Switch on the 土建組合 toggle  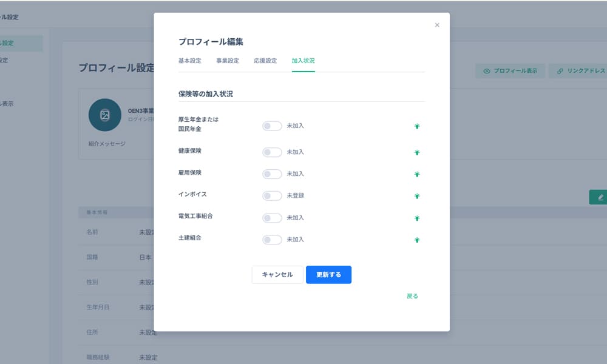pyautogui.click(x=272, y=240)
